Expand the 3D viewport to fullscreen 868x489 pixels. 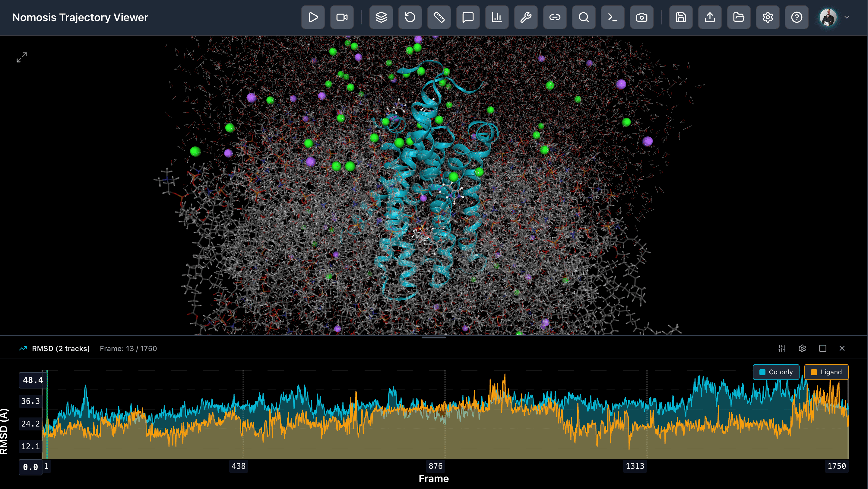[22, 57]
